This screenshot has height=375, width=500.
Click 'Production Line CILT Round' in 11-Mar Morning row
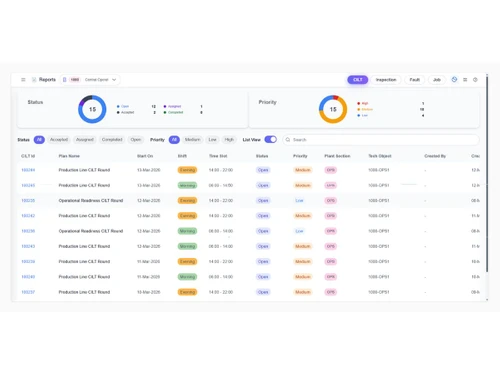(x=84, y=277)
